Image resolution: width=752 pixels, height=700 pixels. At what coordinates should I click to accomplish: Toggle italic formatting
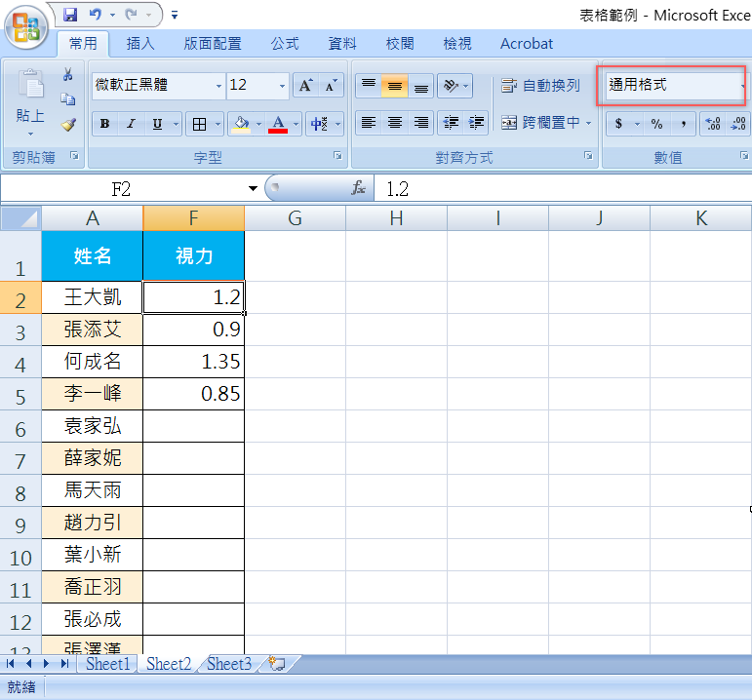(x=131, y=124)
